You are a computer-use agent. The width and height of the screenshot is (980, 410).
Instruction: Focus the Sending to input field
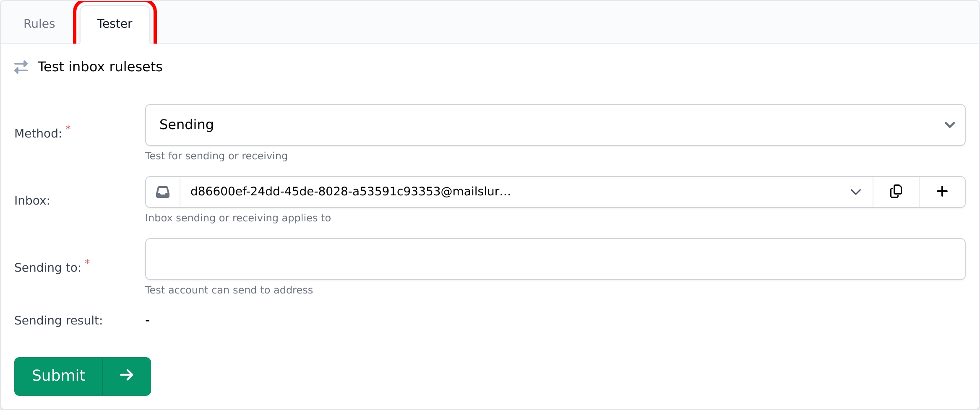tap(555, 259)
